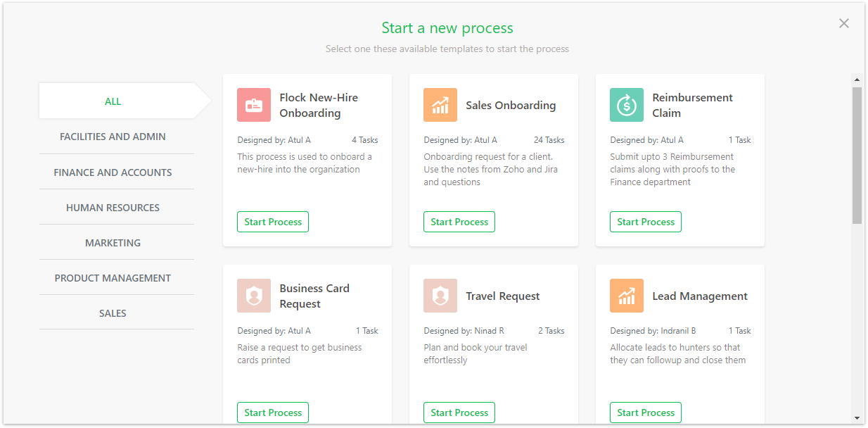868x428 pixels.
Task: Open the Product Management category
Action: (x=117, y=277)
